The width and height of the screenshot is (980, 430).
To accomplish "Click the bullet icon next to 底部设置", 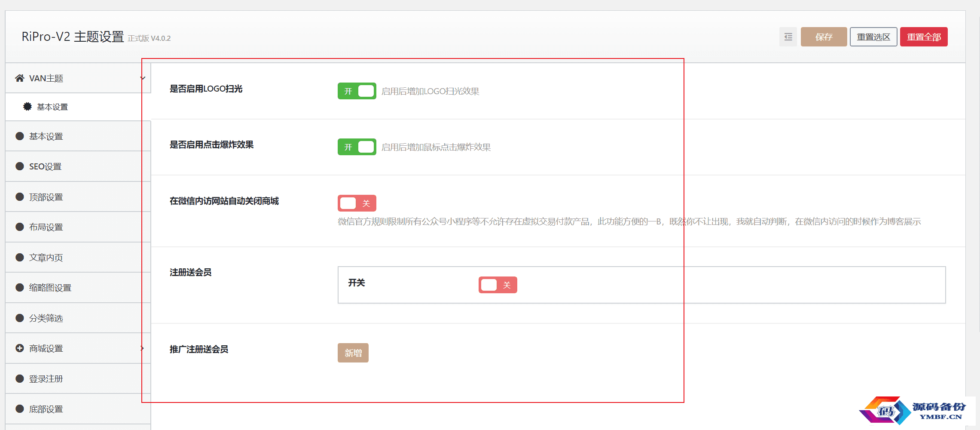I will [20, 409].
